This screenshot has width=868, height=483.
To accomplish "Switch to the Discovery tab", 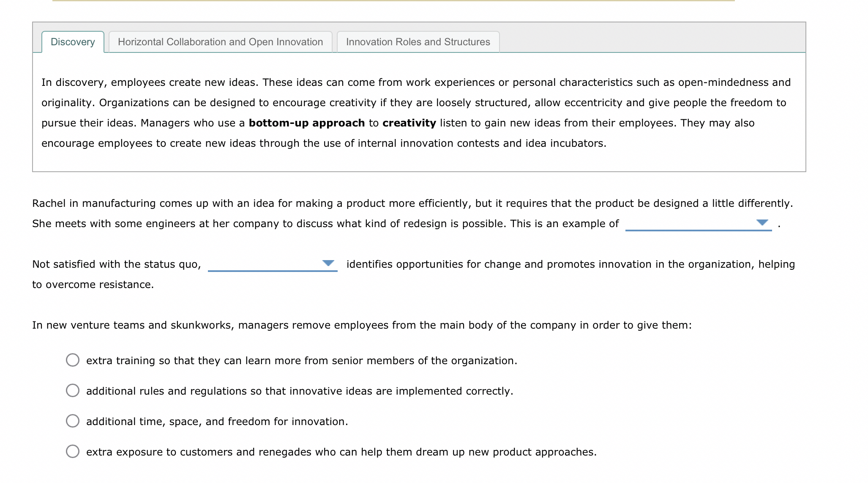I will (x=73, y=42).
